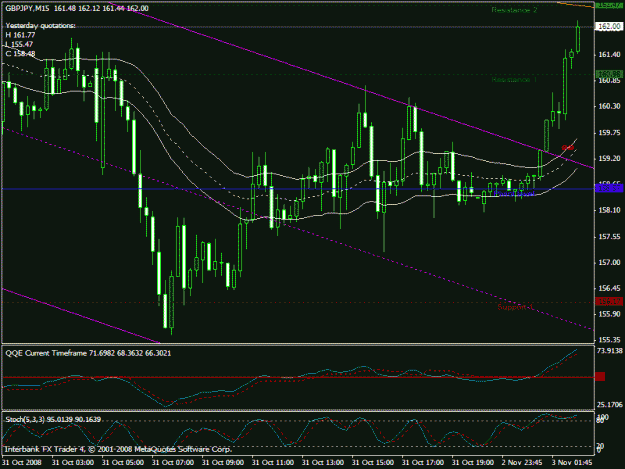Click the '31 Oct 09:00' time axis label
Viewport: 625px width, 469px height.
[x=223, y=463]
